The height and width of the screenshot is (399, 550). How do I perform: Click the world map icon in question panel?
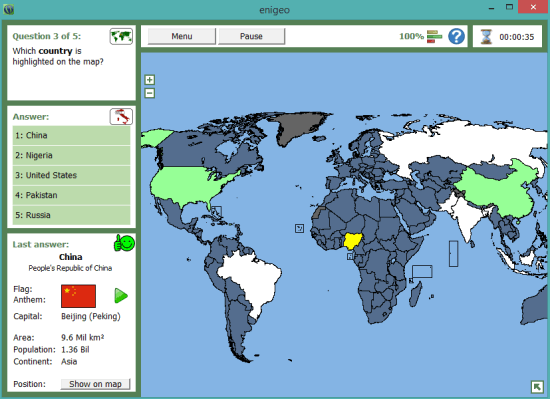121,36
